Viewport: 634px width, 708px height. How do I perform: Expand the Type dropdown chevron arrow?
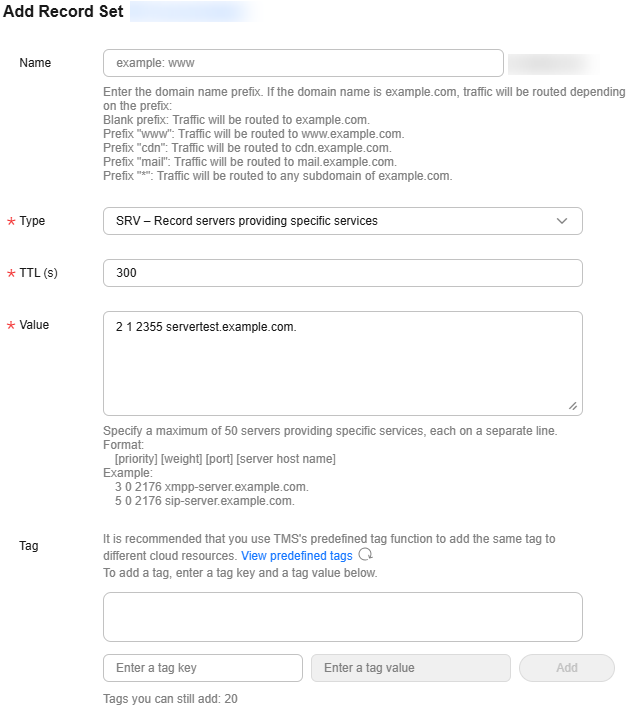click(x=561, y=221)
